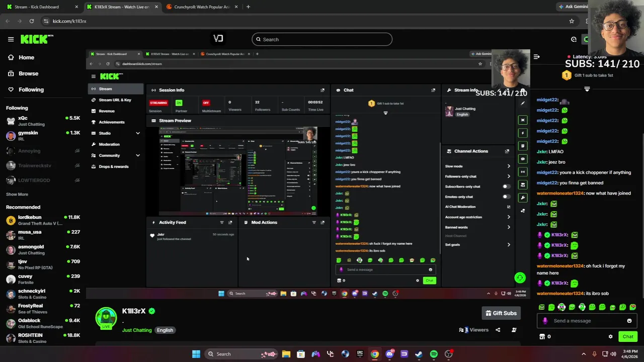The width and height of the screenshot is (644, 362).
Task: Show hidden system tray icons chevron
Action: point(584,354)
